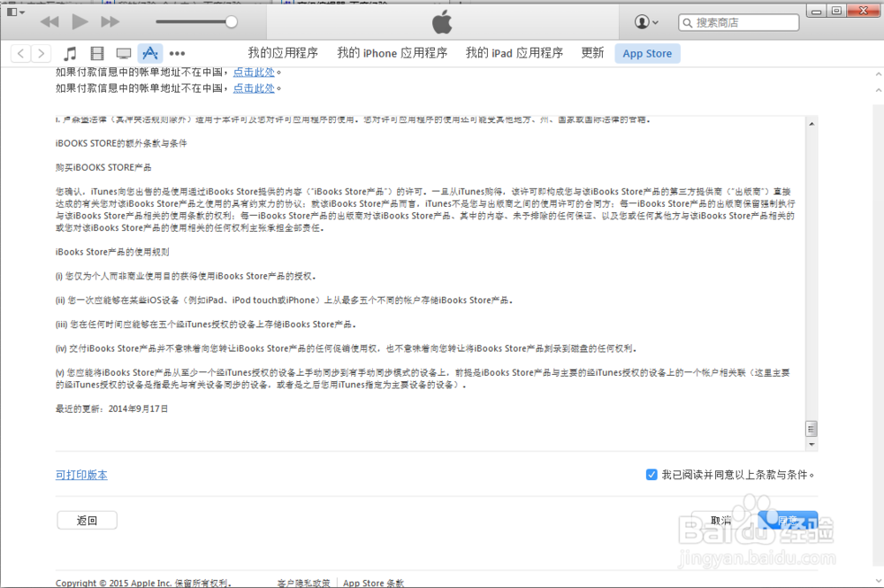Open the iTunes window menu icon

[15, 11]
